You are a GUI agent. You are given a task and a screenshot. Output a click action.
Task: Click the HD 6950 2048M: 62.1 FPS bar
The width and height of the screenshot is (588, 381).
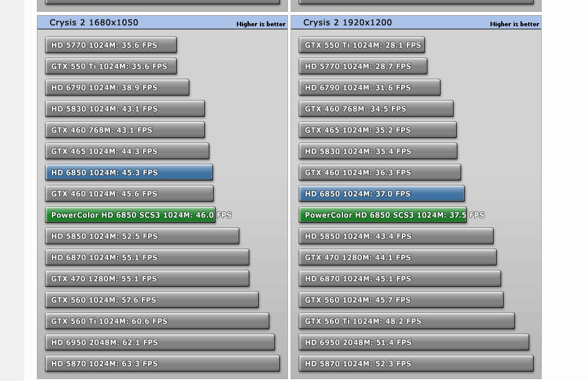(160, 342)
